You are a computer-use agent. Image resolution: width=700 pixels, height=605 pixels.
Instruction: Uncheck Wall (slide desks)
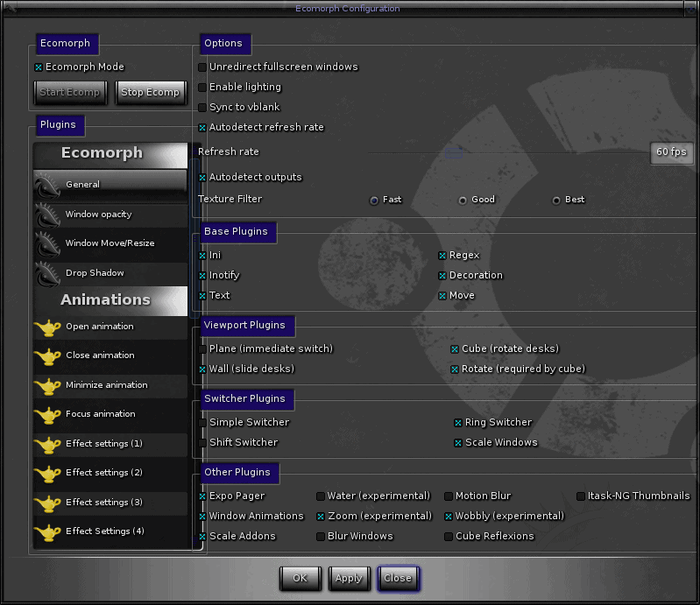202,369
